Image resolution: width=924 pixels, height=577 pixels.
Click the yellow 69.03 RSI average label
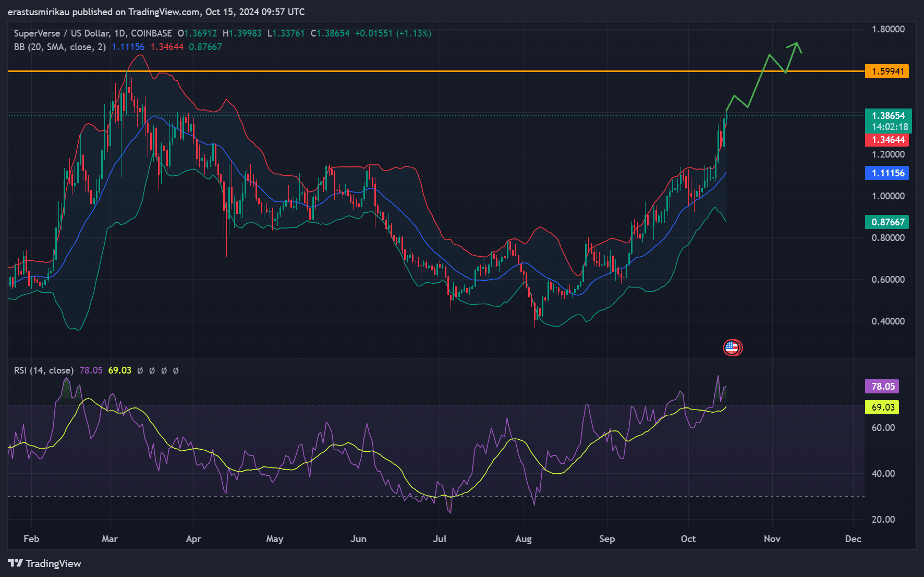tap(882, 407)
